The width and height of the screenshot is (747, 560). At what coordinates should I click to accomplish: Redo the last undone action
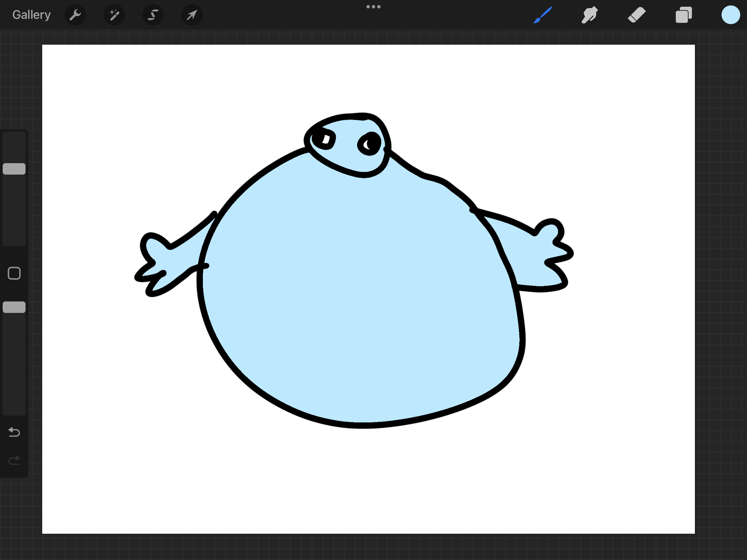(x=14, y=460)
